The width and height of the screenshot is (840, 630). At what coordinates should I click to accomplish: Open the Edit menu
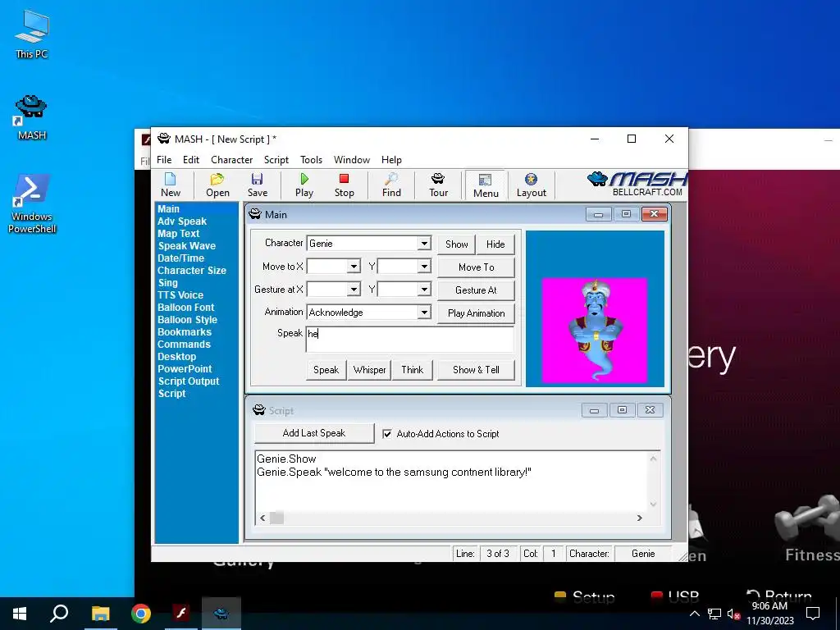(190, 160)
